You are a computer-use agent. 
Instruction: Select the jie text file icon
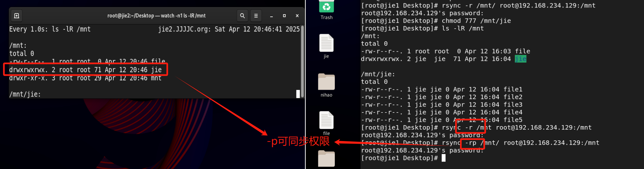[326, 46]
